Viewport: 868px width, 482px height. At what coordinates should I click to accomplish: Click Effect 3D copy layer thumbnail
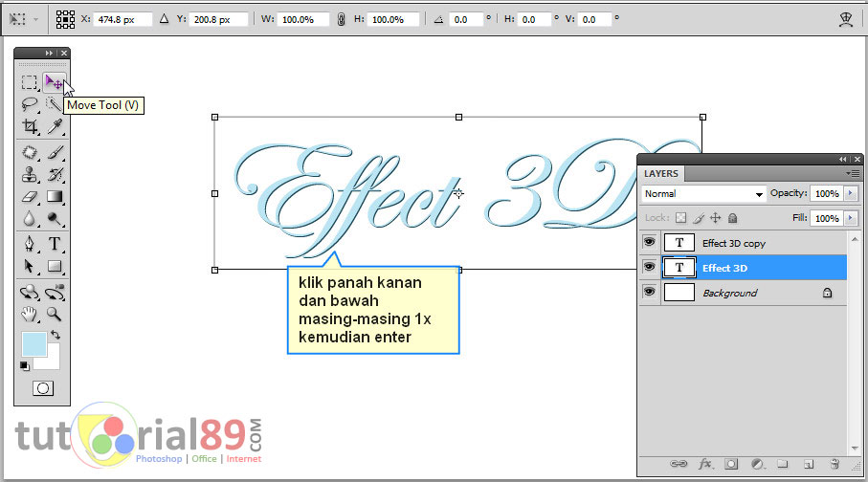click(679, 242)
